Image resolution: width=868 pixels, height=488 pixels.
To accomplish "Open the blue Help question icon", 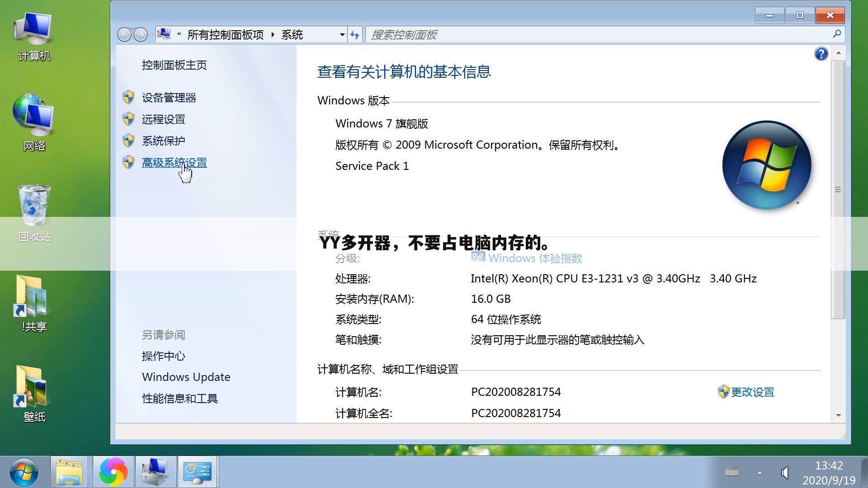I will 821,54.
